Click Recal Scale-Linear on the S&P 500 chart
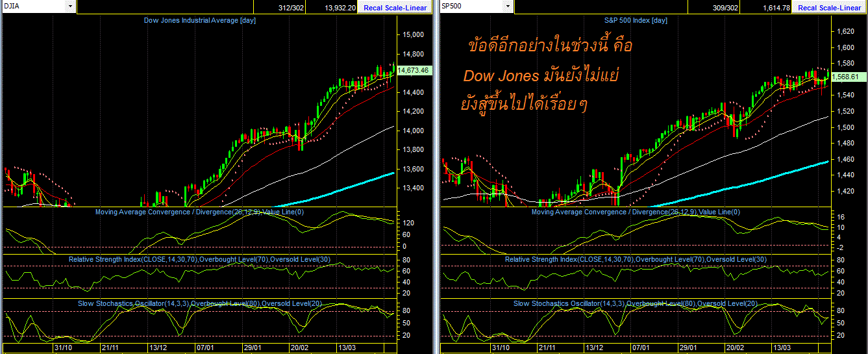Image resolution: width=868 pixels, height=354 pixels. pos(829,7)
